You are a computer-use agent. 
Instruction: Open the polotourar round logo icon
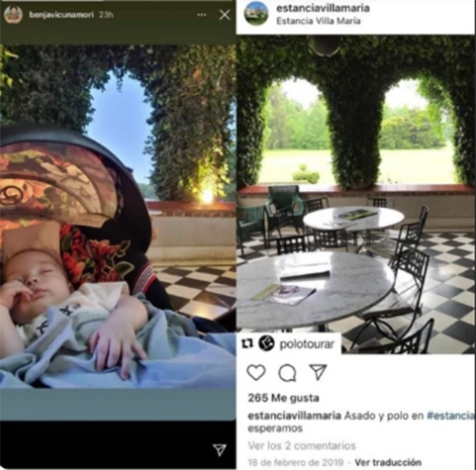pos(266,343)
